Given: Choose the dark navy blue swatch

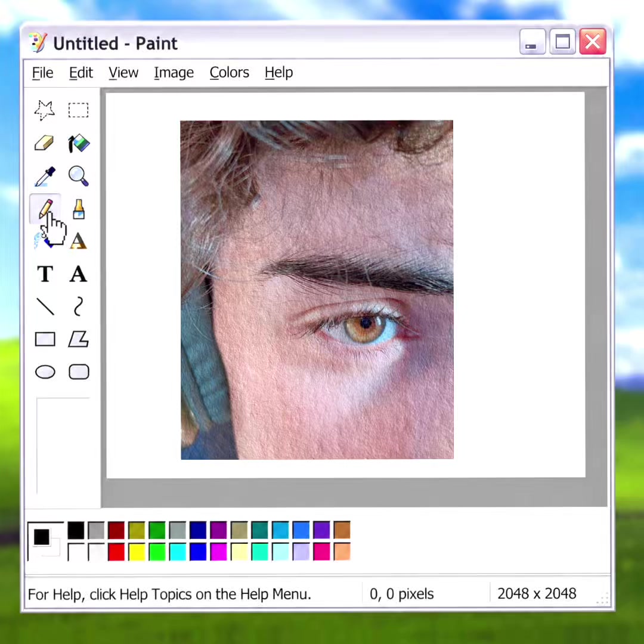Looking at the screenshot, I should (198, 530).
